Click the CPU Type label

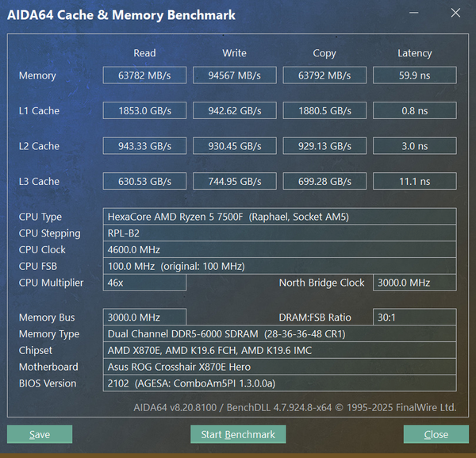[x=40, y=217]
